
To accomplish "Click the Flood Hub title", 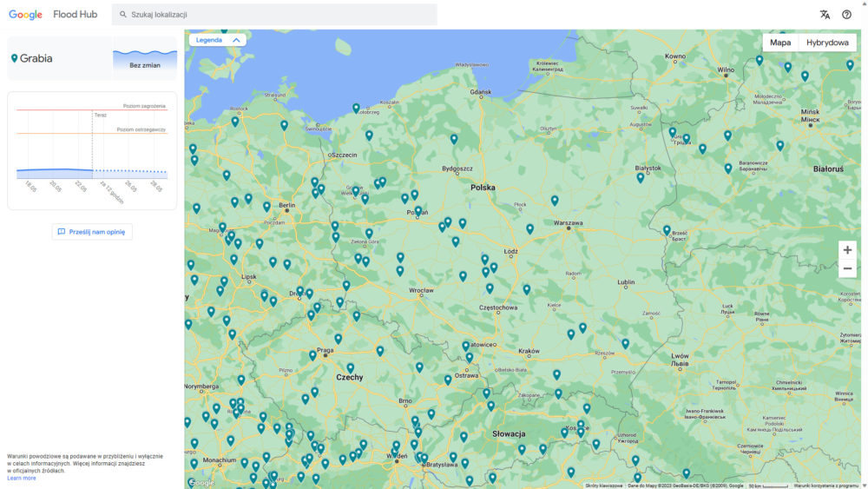I will [76, 15].
